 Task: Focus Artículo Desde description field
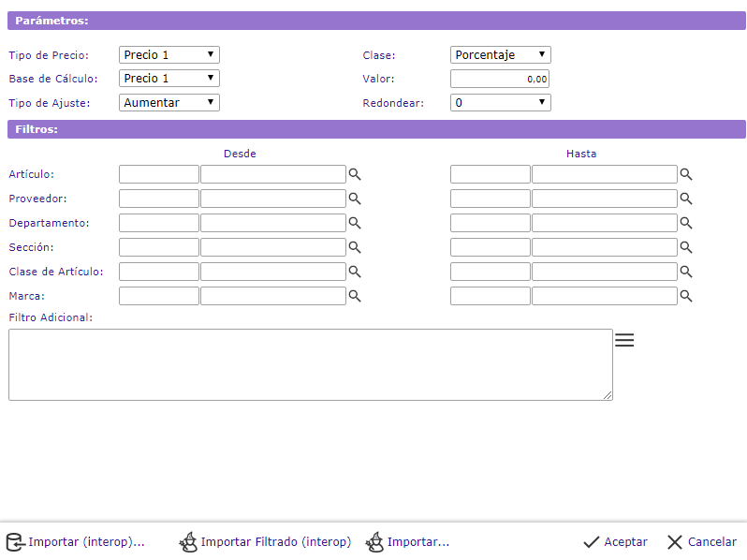click(x=273, y=174)
